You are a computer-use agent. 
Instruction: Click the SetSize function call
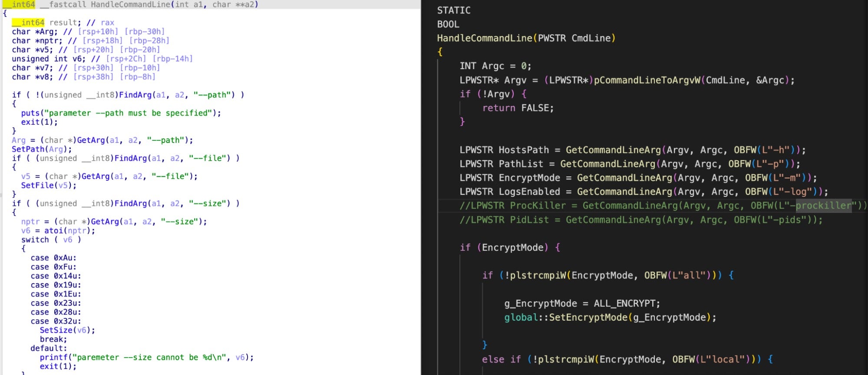[56, 330]
